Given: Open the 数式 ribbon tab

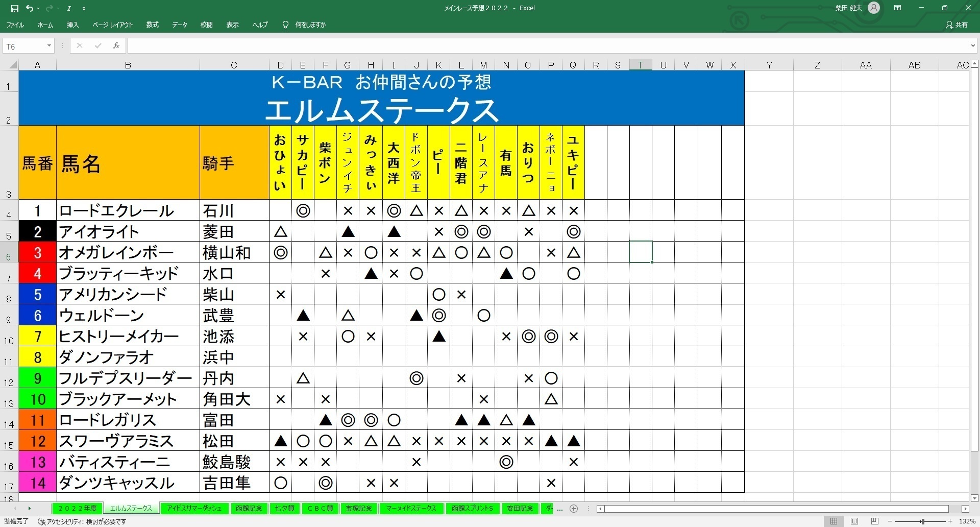Looking at the screenshot, I should point(152,25).
